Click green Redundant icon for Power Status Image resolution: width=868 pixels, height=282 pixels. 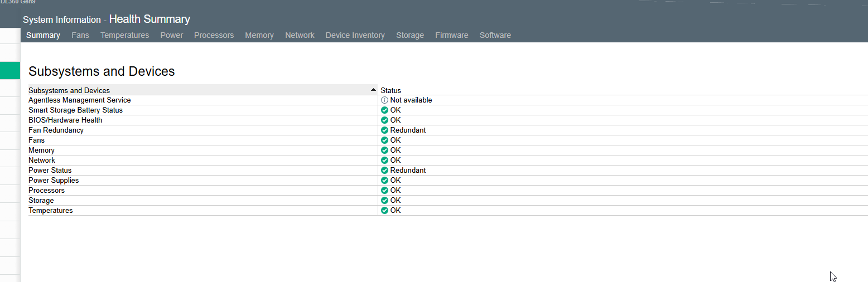click(x=384, y=171)
